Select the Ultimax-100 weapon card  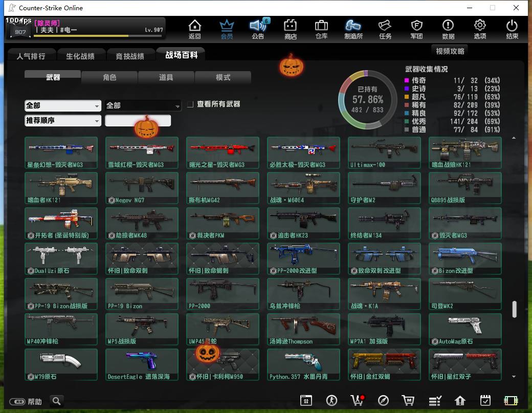pos(384,153)
